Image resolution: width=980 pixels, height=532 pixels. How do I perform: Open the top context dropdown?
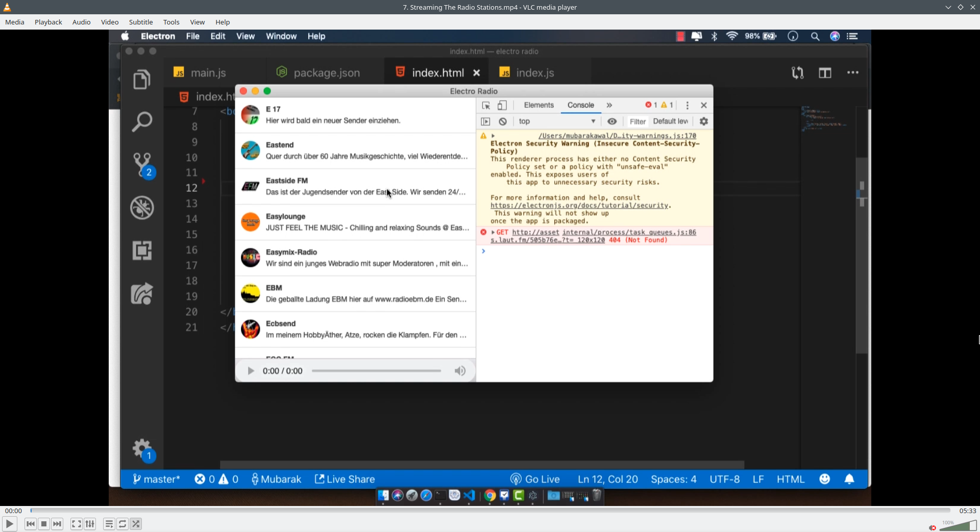(557, 121)
